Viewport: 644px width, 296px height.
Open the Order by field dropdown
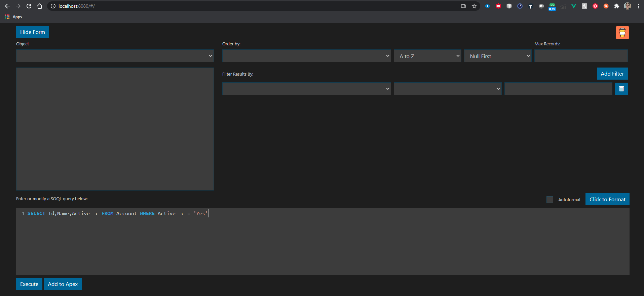pyautogui.click(x=307, y=56)
